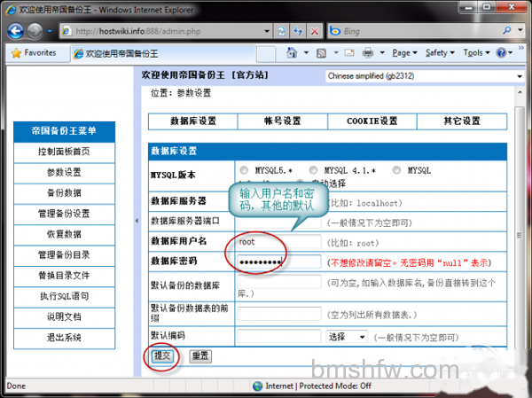532x398 pixels.
Task: Select the MYSQL5.* radio button
Action: (244, 169)
